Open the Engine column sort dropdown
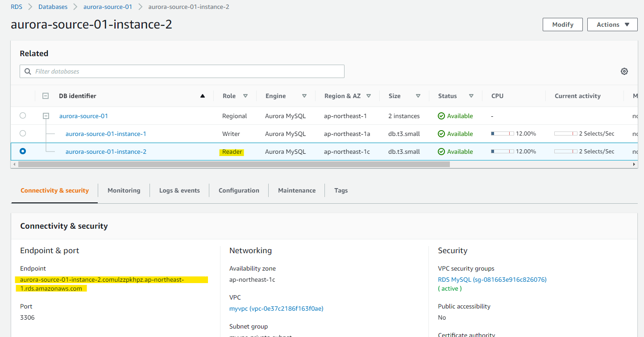Viewport: 644px width, 337px height. [304, 96]
